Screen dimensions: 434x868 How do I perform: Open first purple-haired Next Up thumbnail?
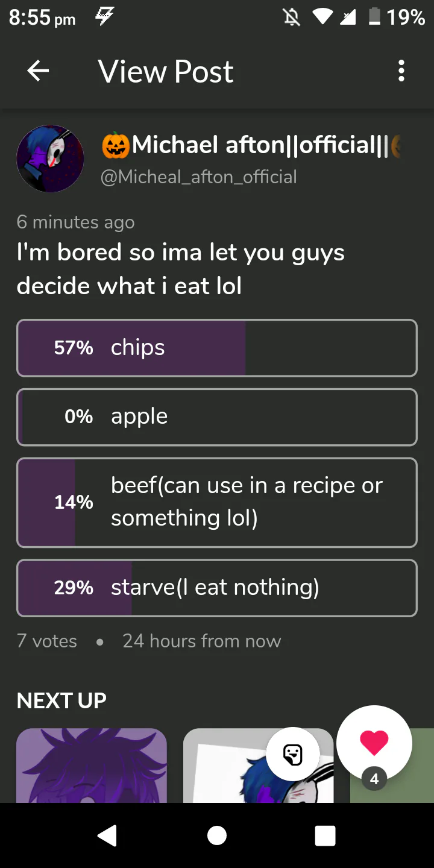(x=92, y=766)
